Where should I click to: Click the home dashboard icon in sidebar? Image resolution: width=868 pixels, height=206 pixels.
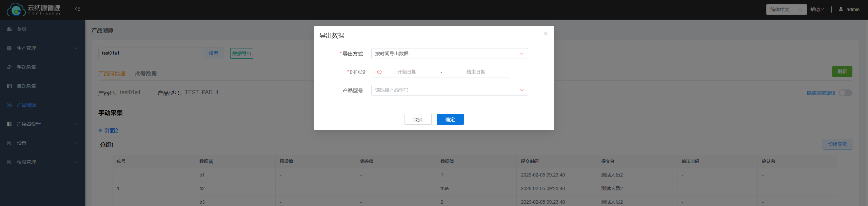(x=9, y=29)
